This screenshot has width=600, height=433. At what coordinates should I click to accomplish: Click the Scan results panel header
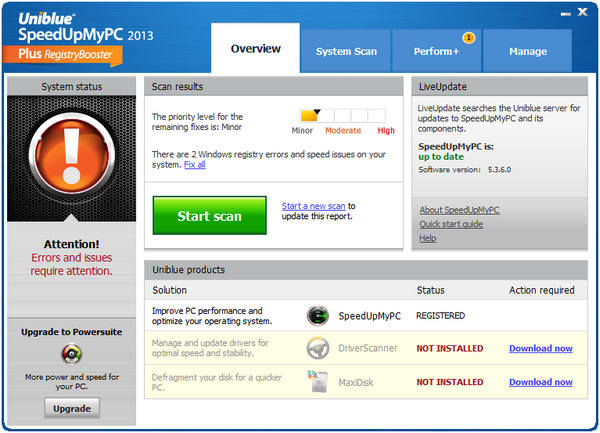(x=274, y=86)
